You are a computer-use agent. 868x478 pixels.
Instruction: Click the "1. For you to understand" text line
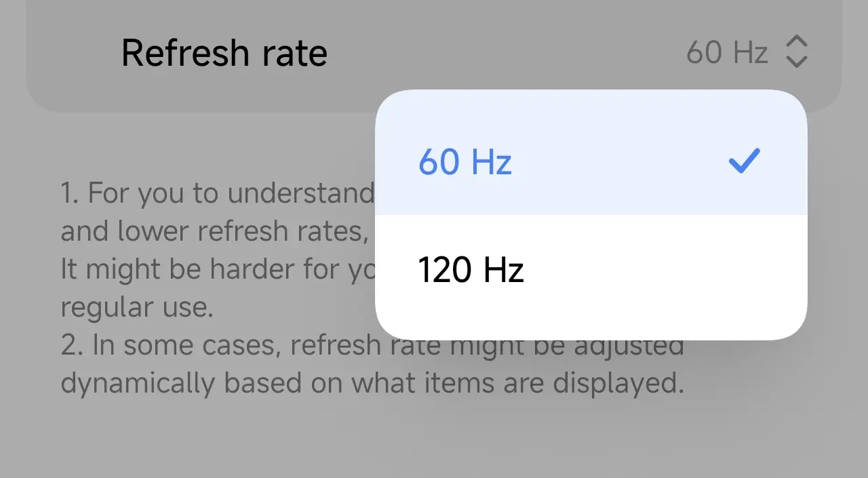coord(217,194)
